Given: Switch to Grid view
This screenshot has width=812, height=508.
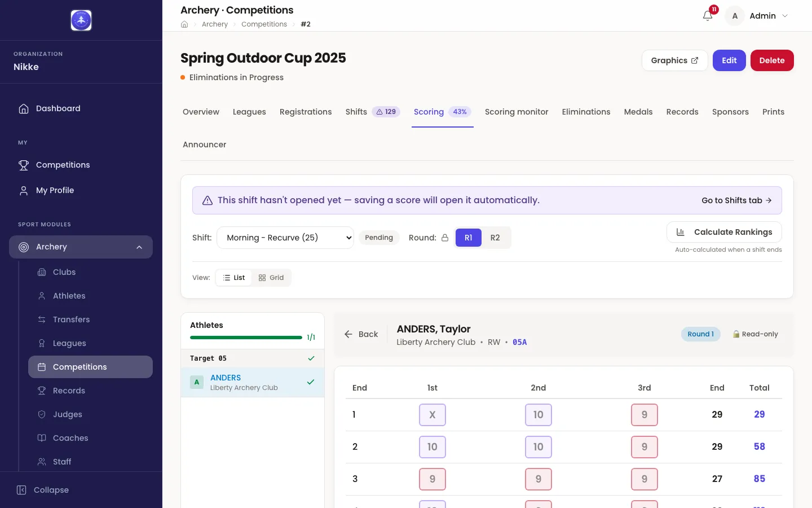Looking at the screenshot, I should pyautogui.click(x=271, y=278).
